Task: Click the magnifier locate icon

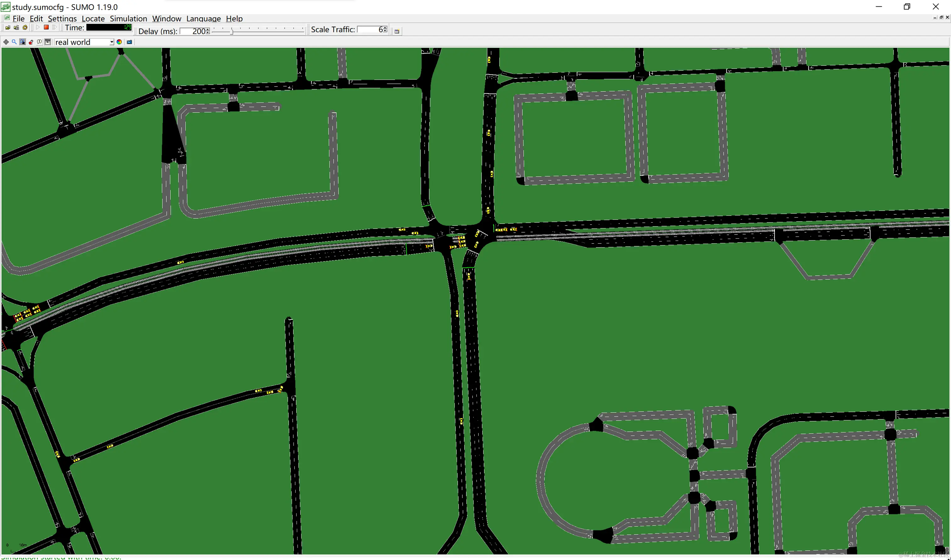Action: click(x=14, y=42)
